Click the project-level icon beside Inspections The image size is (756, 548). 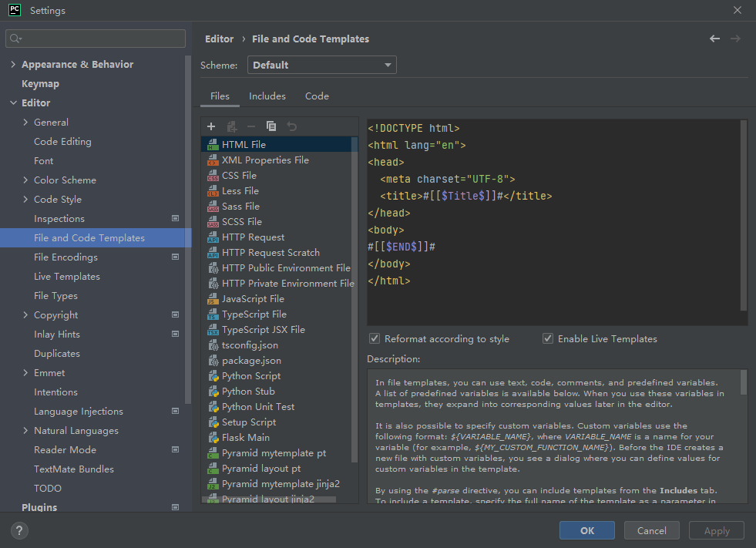[x=175, y=219]
